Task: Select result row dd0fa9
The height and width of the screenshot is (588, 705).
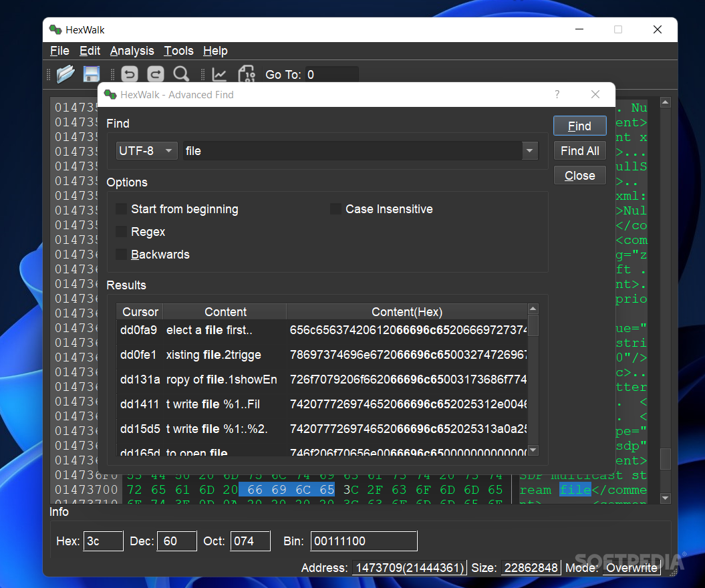Action: [x=322, y=330]
